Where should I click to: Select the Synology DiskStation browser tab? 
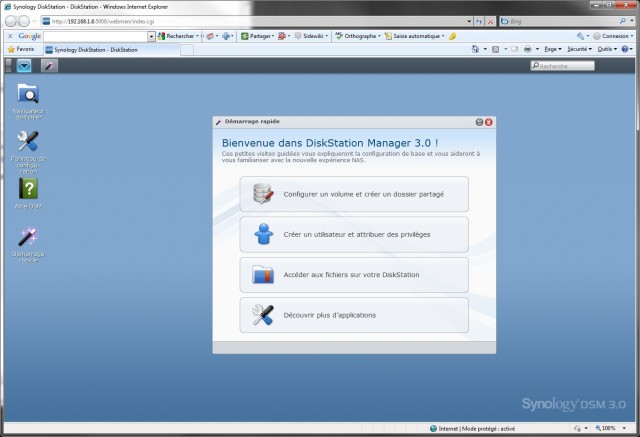point(111,50)
